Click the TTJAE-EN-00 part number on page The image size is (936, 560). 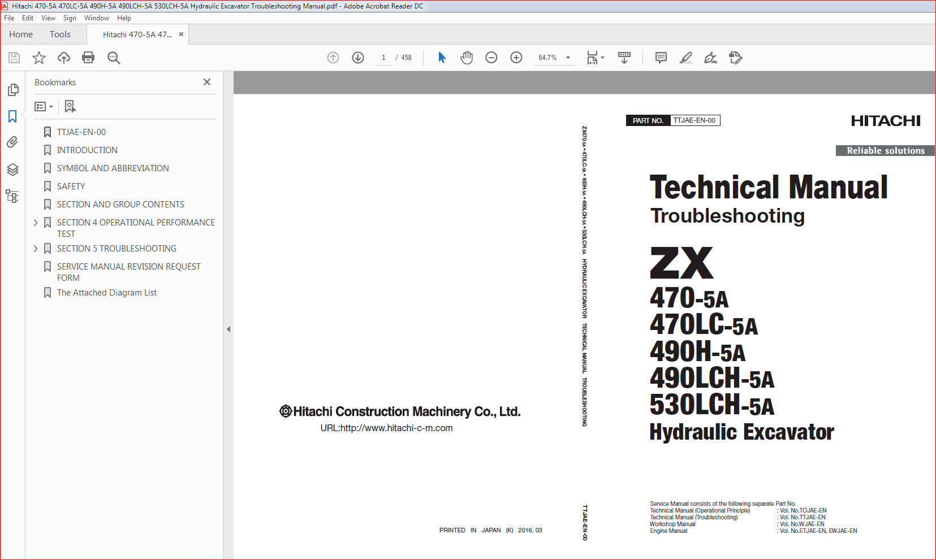[695, 120]
